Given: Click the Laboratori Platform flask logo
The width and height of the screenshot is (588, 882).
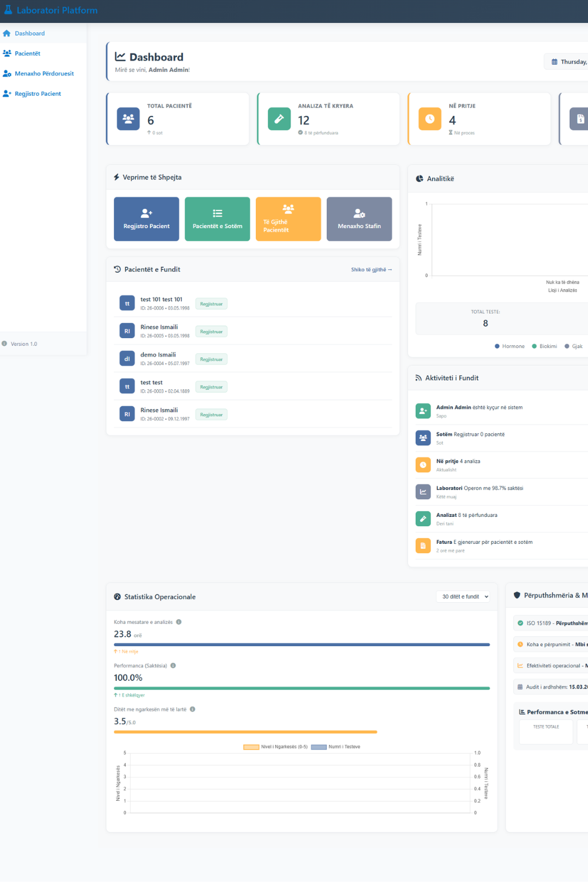Looking at the screenshot, I should coord(8,10).
